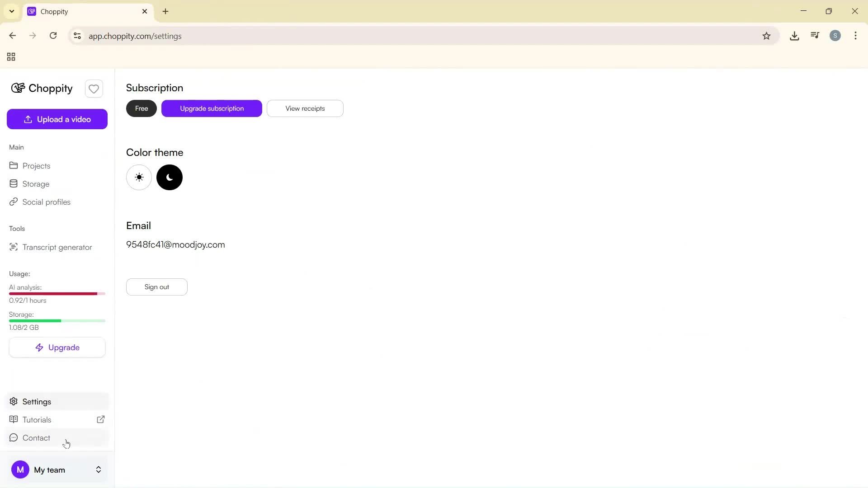Open the Contact chat icon
Viewport: 868px width, 488px height.
click(14, 437)
